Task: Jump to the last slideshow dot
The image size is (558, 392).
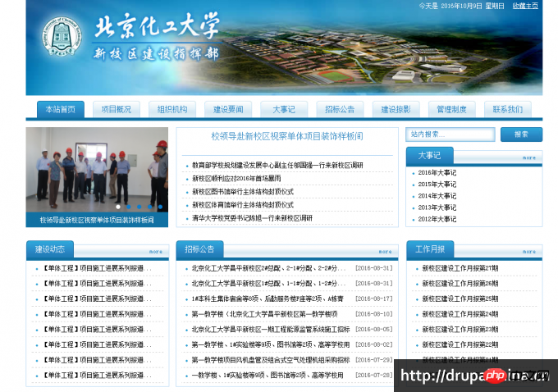Action: tap(161, 207)
